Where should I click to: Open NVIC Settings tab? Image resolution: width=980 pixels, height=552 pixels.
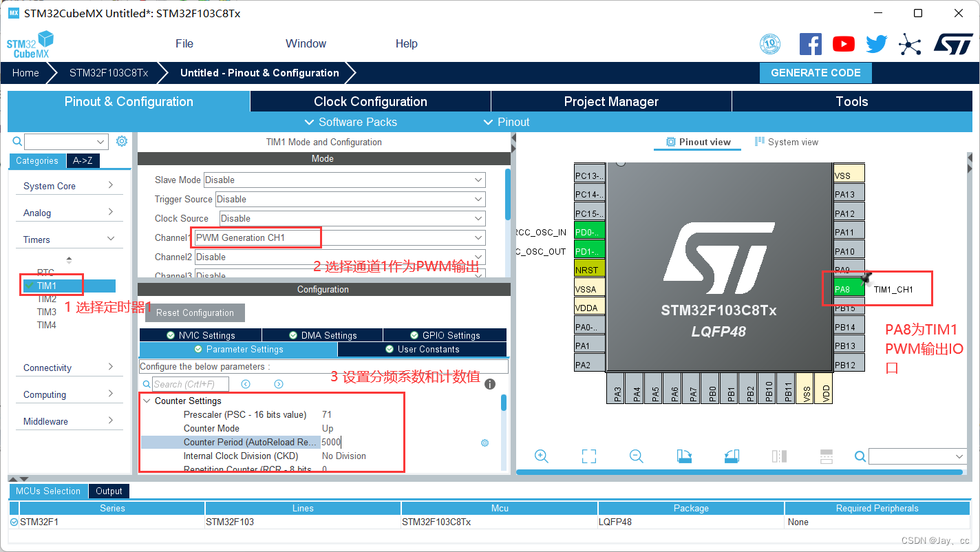pos(200,335)
